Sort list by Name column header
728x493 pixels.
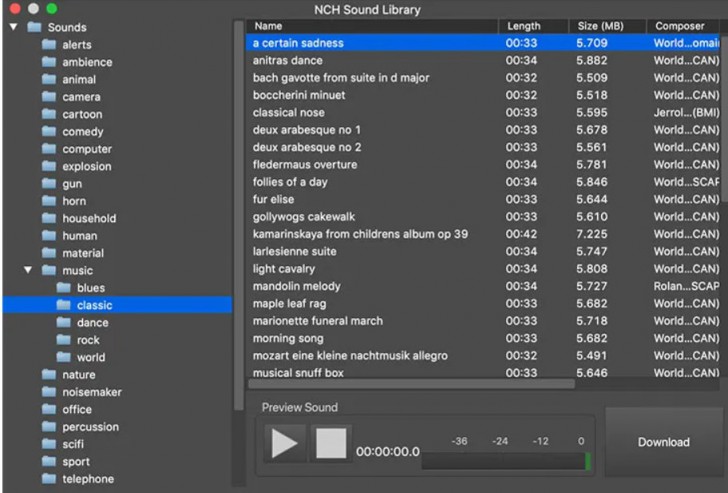pyautogui.click(x=371, y=26)
